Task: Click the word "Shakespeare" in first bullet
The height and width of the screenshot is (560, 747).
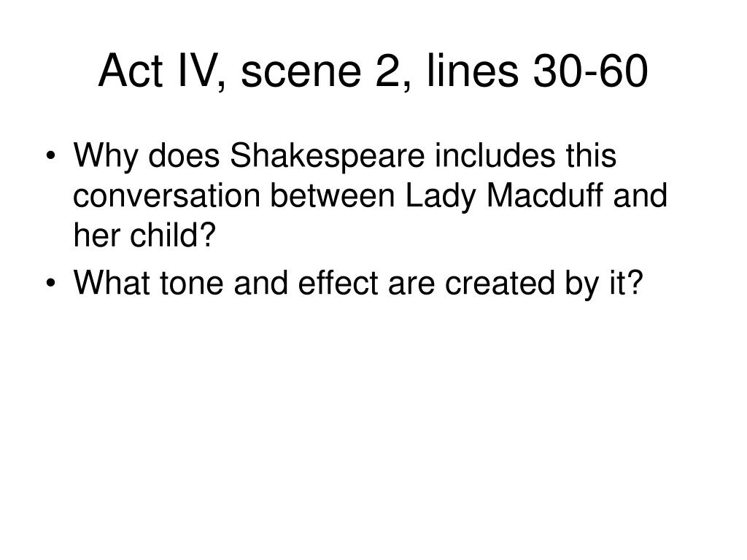Action: tap(328, 156)
